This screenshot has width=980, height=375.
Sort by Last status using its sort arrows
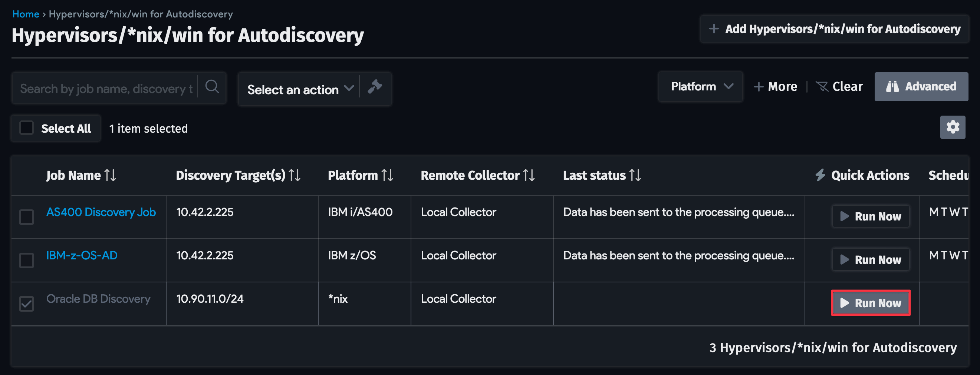pyautogui.click(x=635, y=175)
